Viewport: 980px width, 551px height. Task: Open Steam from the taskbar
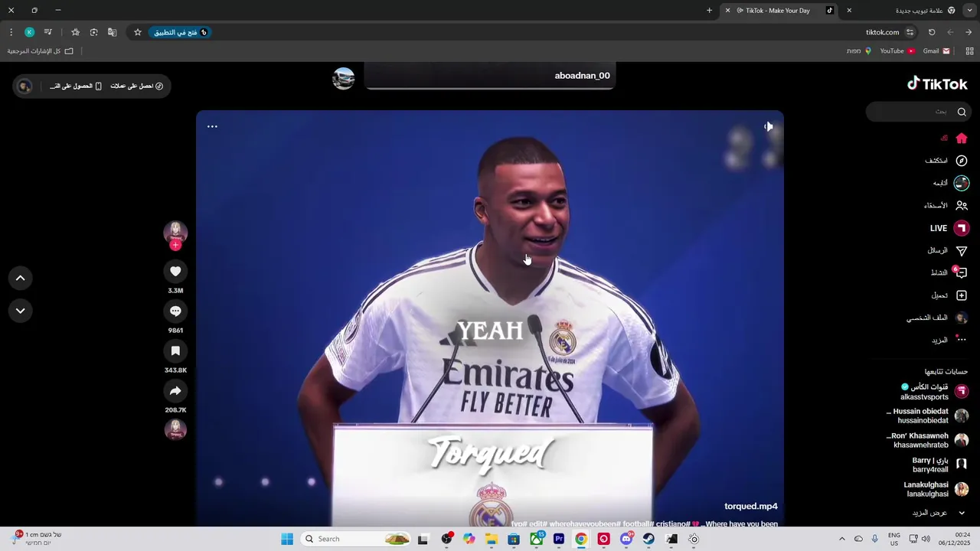648,539
